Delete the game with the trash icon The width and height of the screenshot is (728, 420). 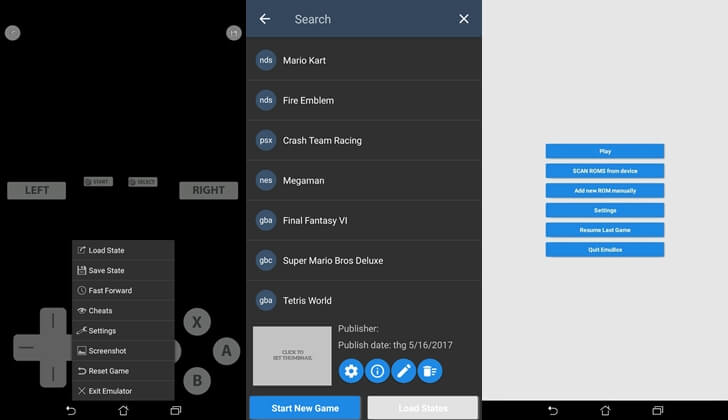430,371
